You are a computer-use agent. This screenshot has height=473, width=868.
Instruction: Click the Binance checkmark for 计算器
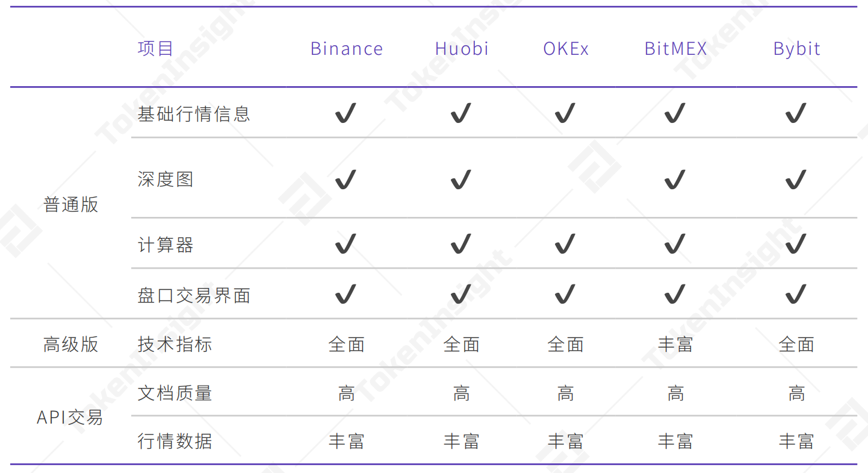346,244
